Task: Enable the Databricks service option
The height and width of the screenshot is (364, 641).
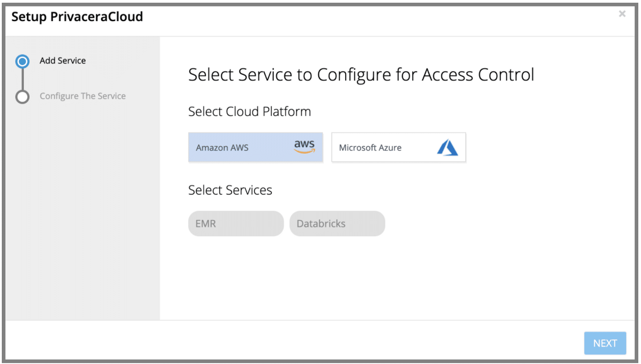Action: [337, 223]
